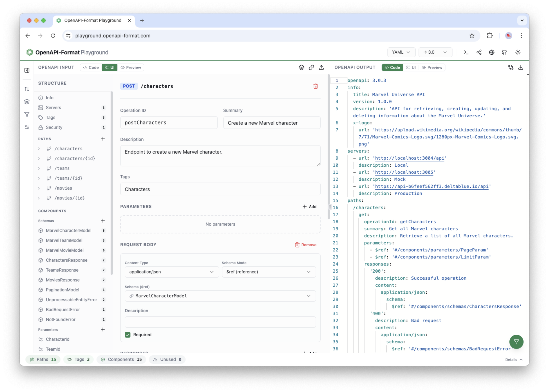
Task: Click the share icon in the top toolbar
Action: click(479, 52)
